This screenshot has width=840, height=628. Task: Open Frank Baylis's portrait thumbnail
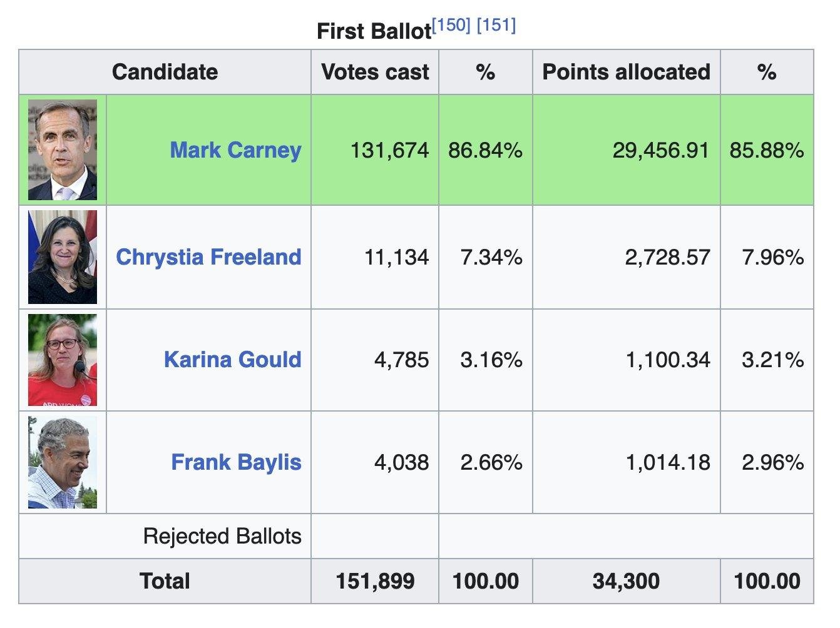63,462
